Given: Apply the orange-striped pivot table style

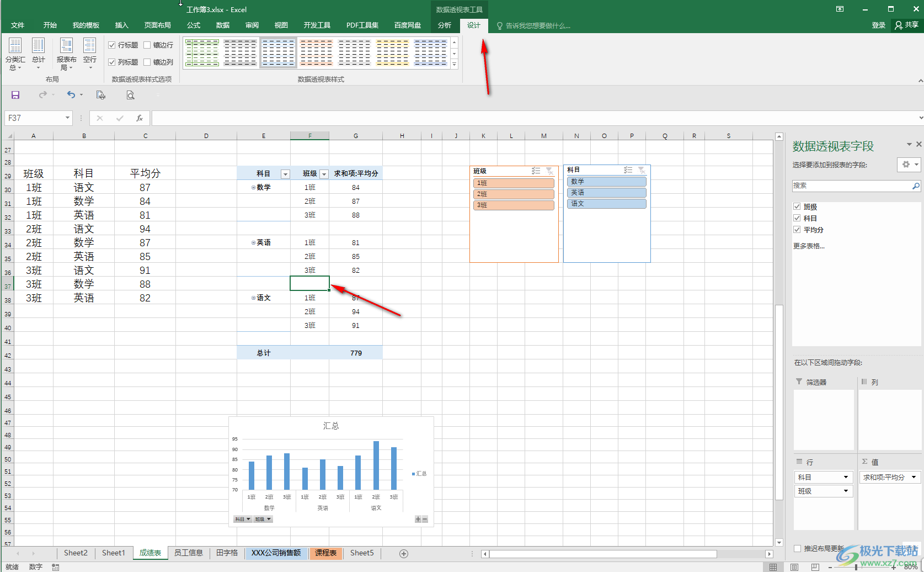Looking at the screenshot, I should pos(316,52).
